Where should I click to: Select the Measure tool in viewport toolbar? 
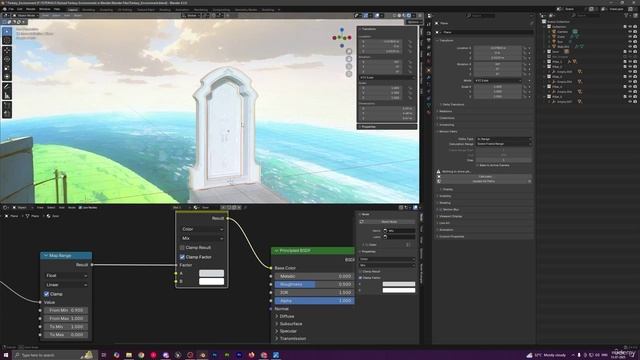pos(7,95)
